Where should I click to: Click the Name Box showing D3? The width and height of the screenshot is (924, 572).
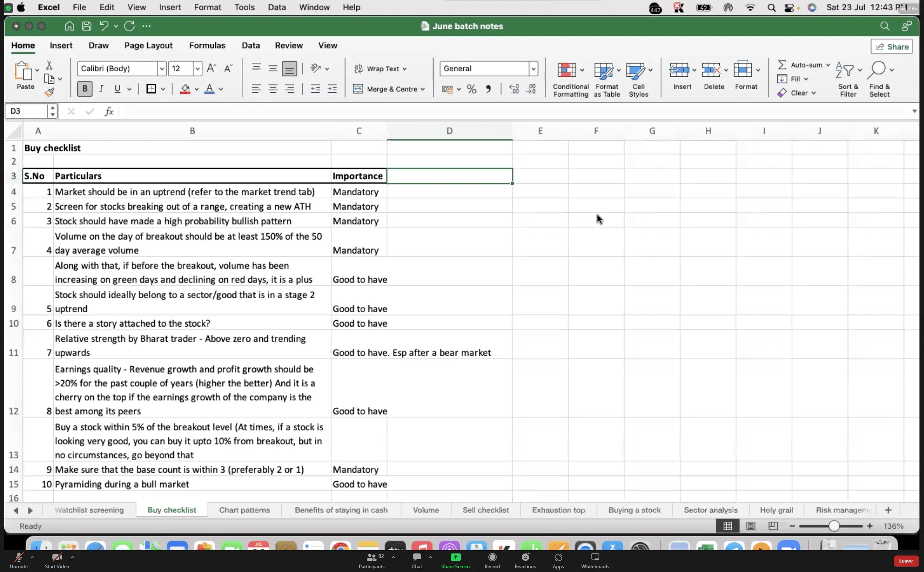(x=27, y=111)
